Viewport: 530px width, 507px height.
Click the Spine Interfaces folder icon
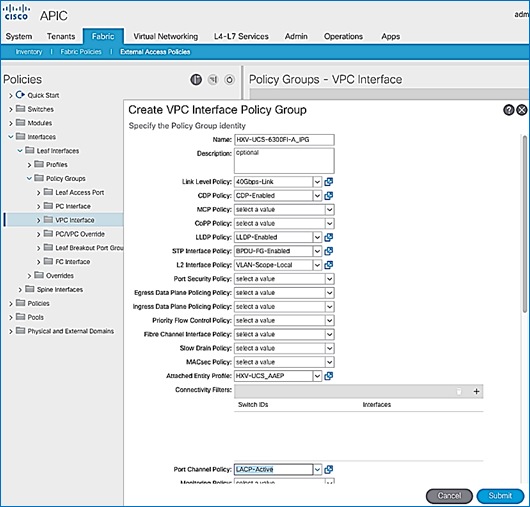click(30, 289)
